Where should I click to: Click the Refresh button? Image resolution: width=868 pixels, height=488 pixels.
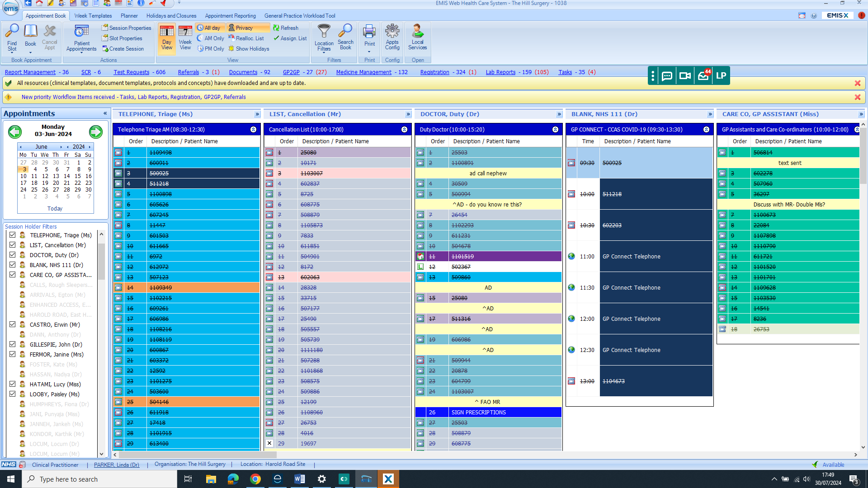pyautogui.click(x=286, y=28)
